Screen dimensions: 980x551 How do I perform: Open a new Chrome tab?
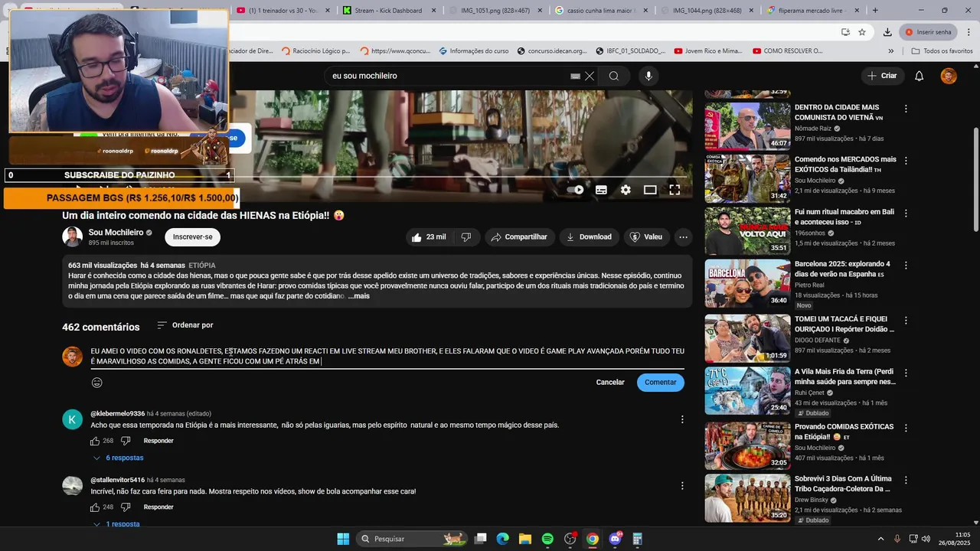coord(875,11)
